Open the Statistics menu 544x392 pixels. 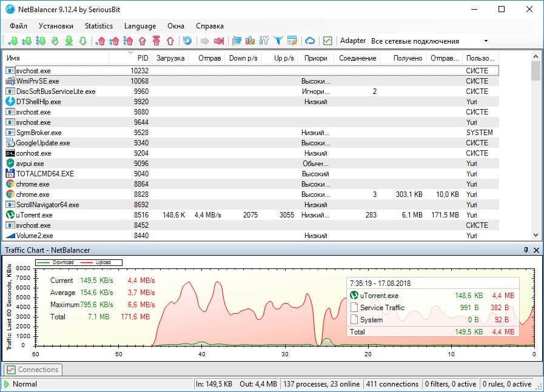click(x=98, y=26)
